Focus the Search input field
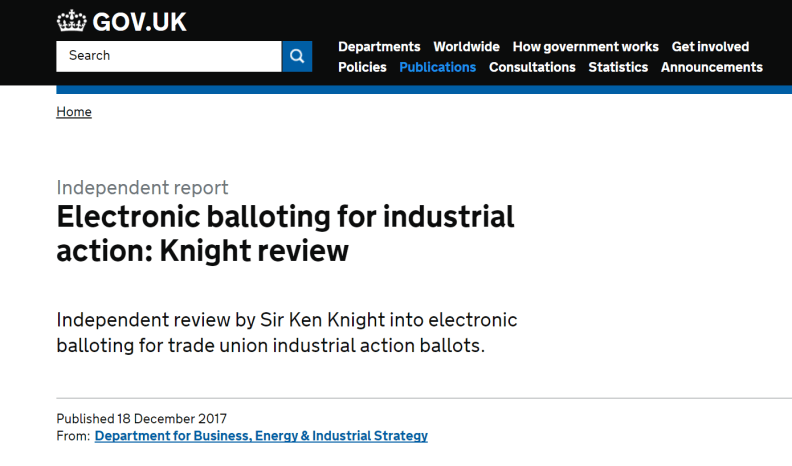The height and width of the screenshot is (466, 792). [x=168, y=56]
